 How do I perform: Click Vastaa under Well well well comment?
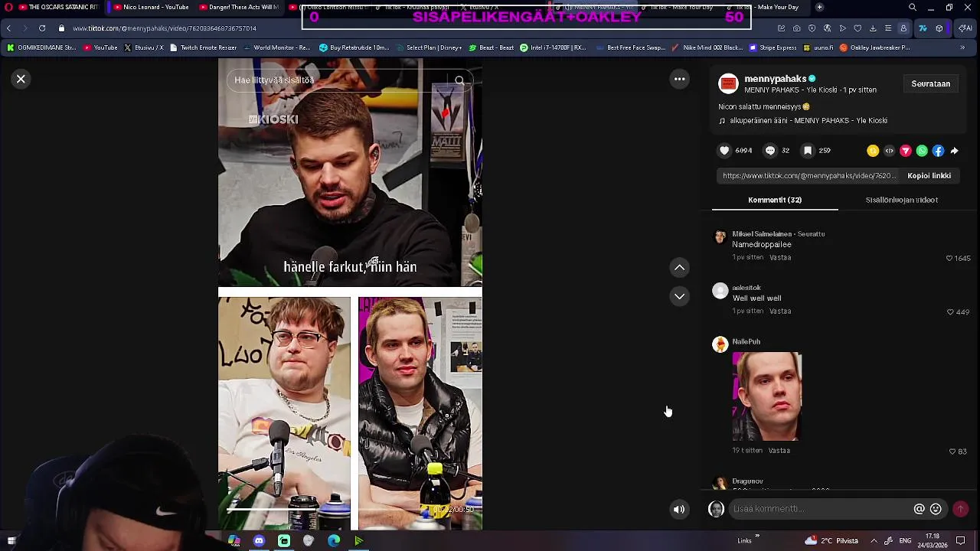(x=780, y=311)
